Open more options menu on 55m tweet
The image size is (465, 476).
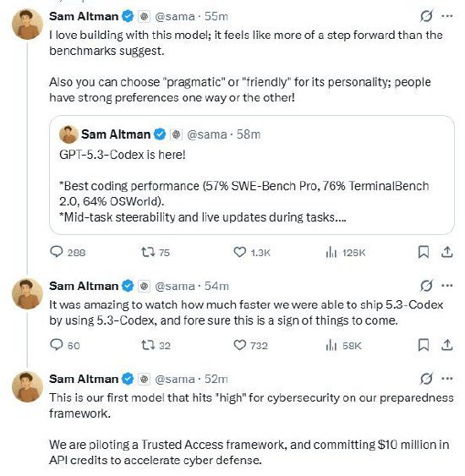447,16
